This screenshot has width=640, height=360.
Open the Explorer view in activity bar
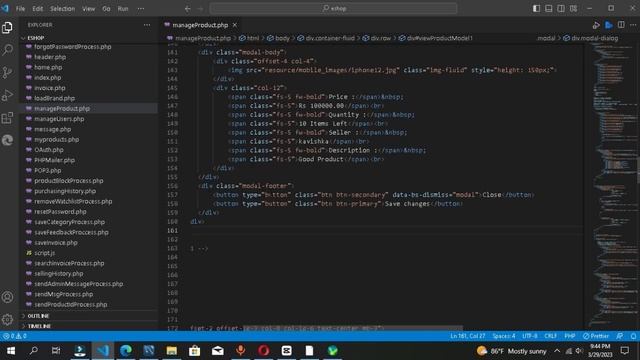point(7,28)
